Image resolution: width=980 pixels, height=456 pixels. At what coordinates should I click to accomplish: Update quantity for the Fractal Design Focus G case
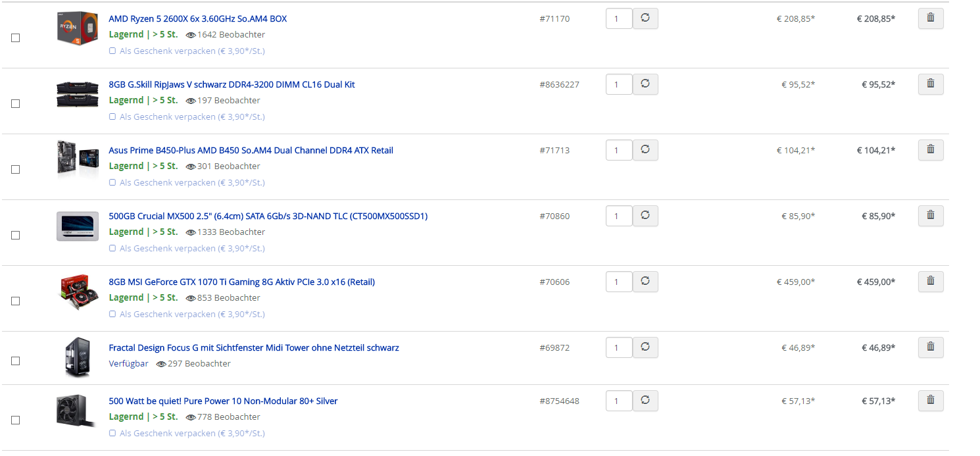[645, 347]
